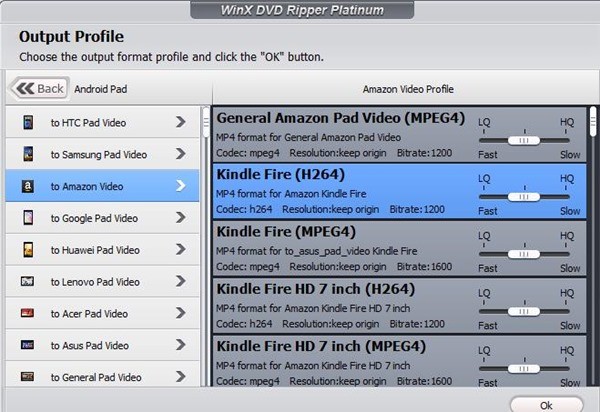
Task: Click the Asus Pad device icon
Action: 27,345
